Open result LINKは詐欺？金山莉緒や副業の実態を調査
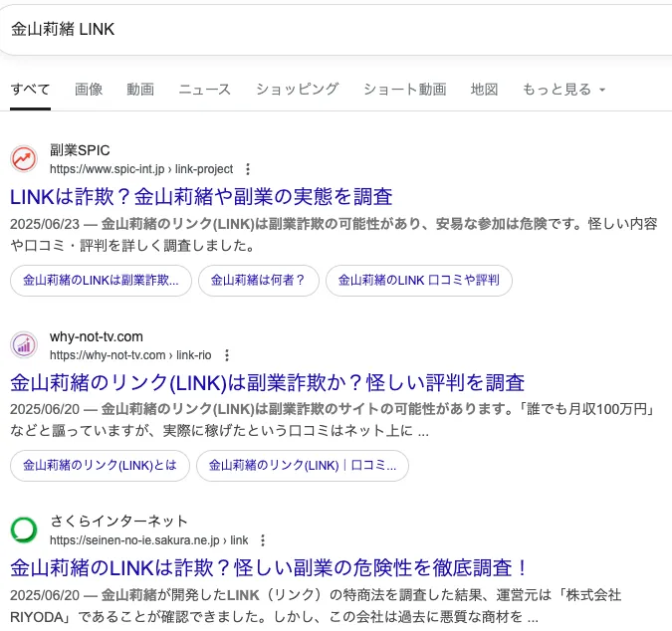The width and height of the screenshot is (672, 631). [201, 197]
